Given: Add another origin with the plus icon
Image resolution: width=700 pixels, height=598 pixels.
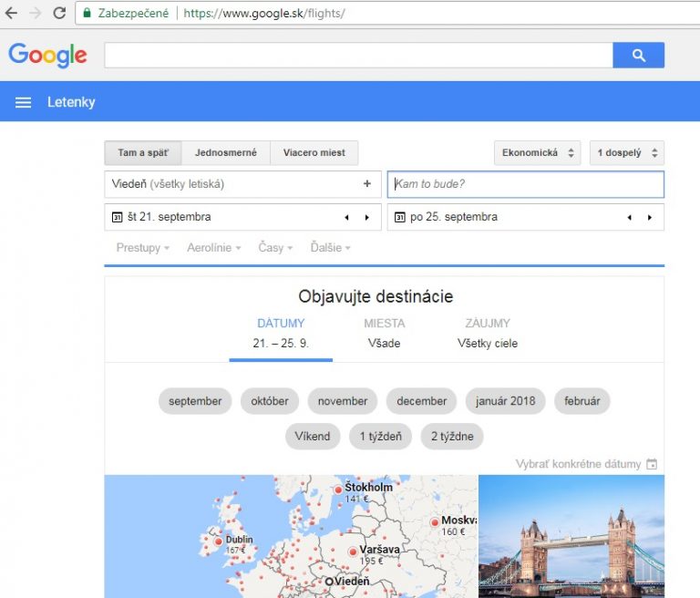Looking at the screenshot, I should pyautogui.click(x=367, y=183).
